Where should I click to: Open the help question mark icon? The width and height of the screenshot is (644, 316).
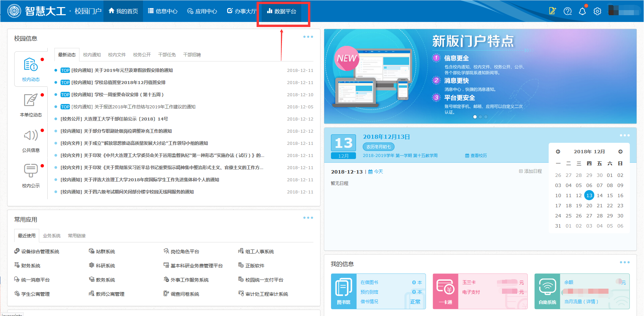pos(567,11)
